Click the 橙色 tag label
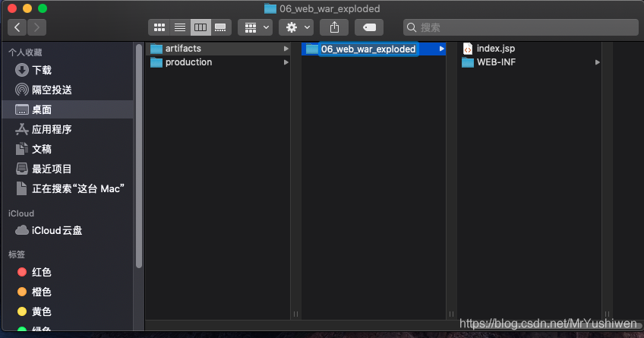The width and height of the screenshot is (644, 338). [x=42, y=292]
